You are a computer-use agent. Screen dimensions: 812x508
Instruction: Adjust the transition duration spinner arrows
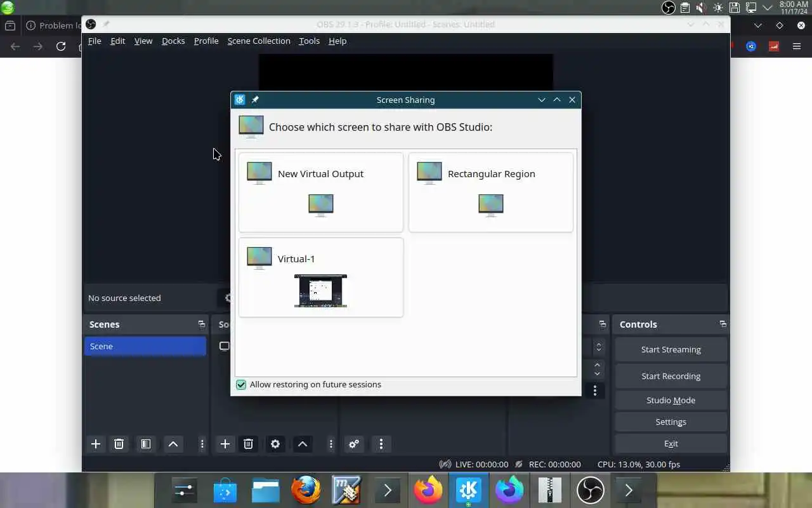[597, 369]
